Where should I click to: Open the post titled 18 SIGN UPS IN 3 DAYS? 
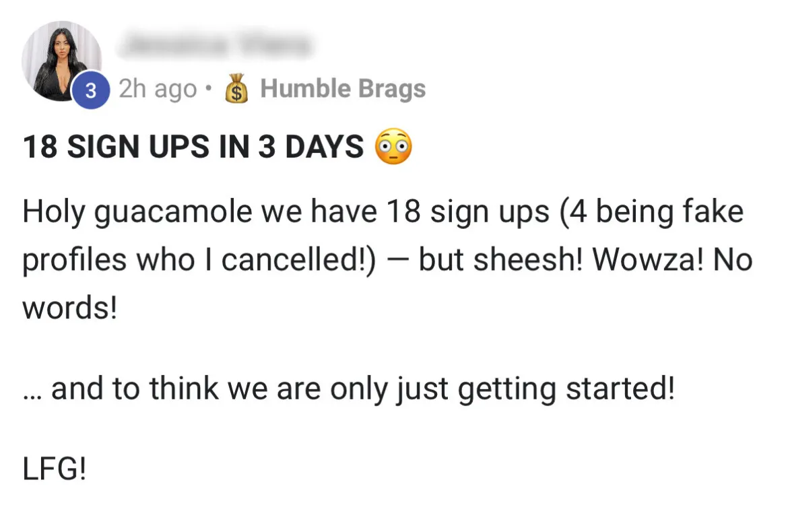tap(193, 147)
